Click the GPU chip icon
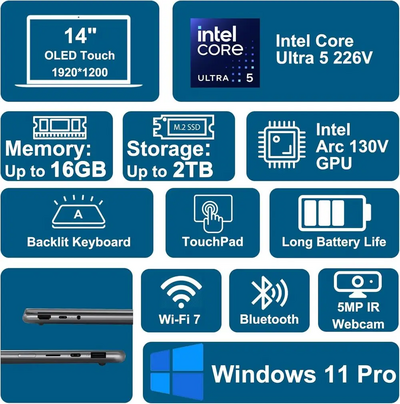 (x=282, y=145)
